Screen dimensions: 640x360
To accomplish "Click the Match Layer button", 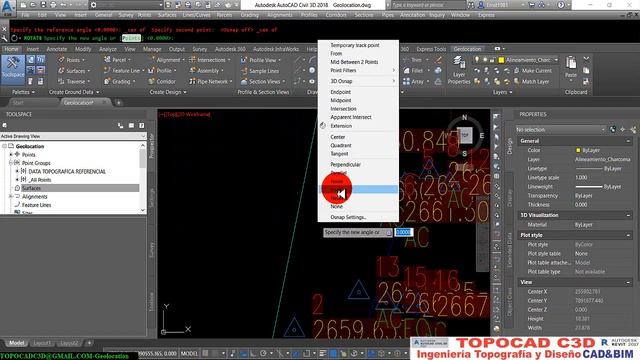I will (531, 82).
